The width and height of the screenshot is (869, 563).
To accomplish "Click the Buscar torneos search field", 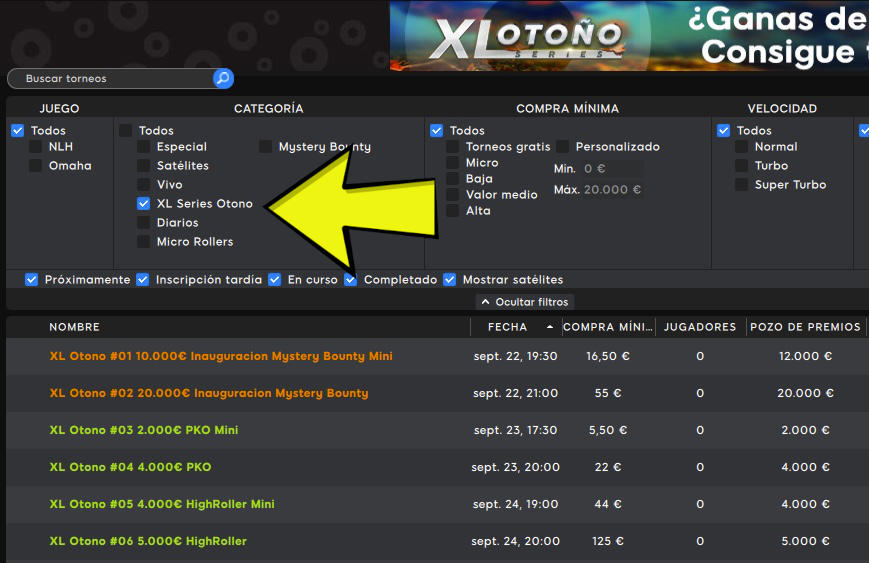I will [111, 79].
